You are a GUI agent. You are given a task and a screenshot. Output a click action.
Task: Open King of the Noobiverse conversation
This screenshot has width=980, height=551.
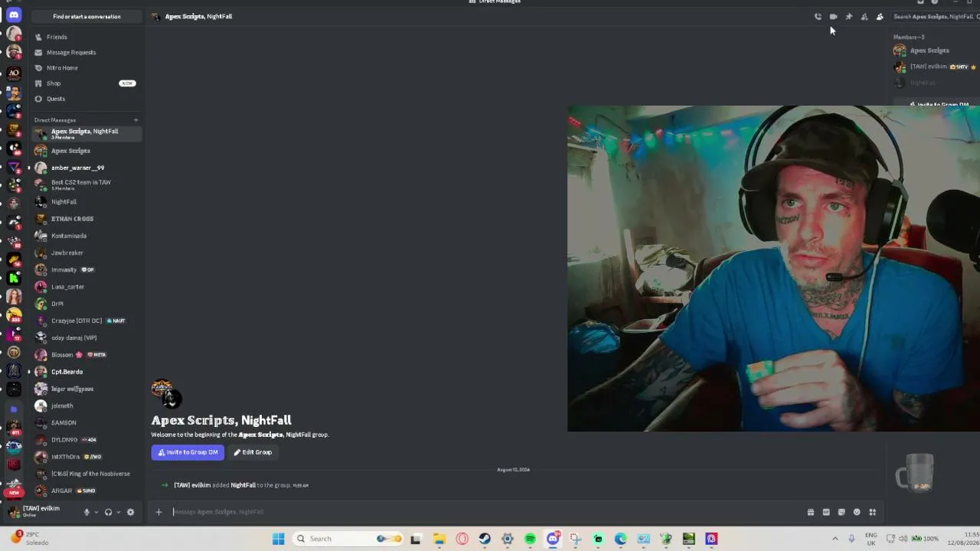(x=87, y=474)
